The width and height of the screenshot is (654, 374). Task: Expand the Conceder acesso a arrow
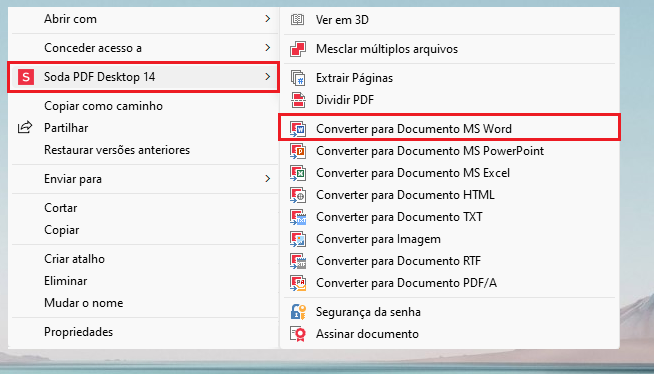(x=267, y=48)
